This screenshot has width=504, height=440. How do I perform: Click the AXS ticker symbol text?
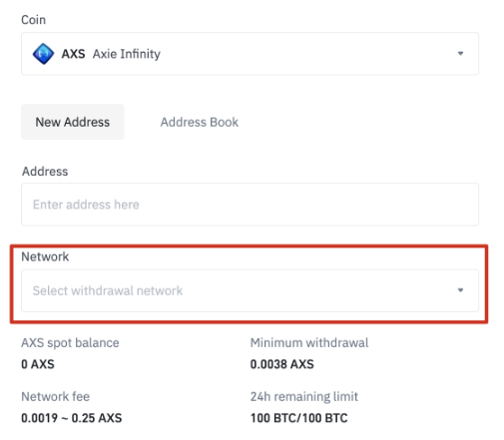click(x=73, y=54)
